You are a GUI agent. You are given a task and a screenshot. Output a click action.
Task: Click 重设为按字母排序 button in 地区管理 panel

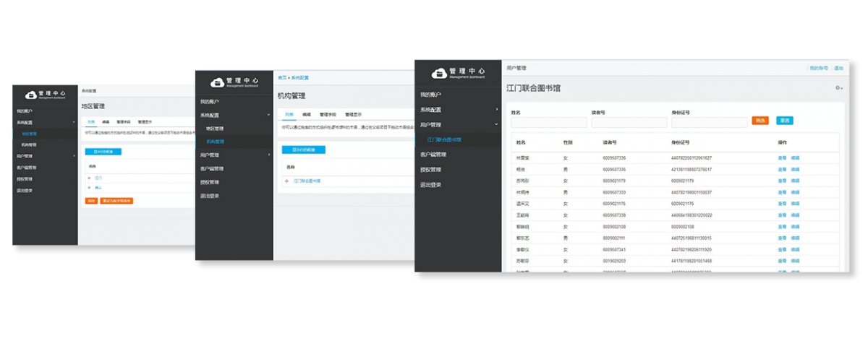(x=116, y=200)
